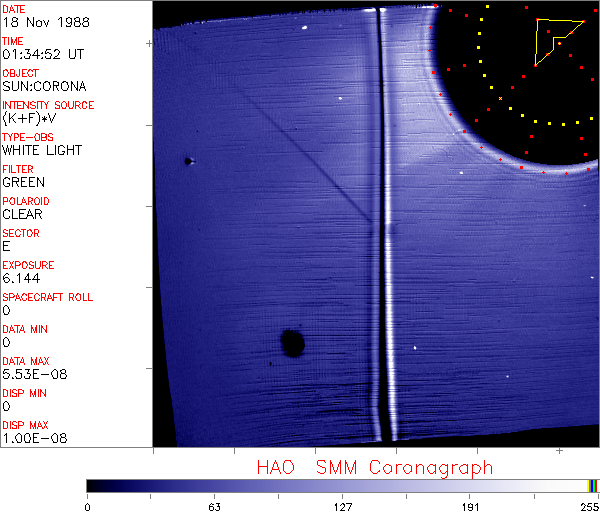Screen dimensions: 600x512
Task: Select the disp max value 1.00E-08
Action: pyautogui.click(x=32, y=438)
